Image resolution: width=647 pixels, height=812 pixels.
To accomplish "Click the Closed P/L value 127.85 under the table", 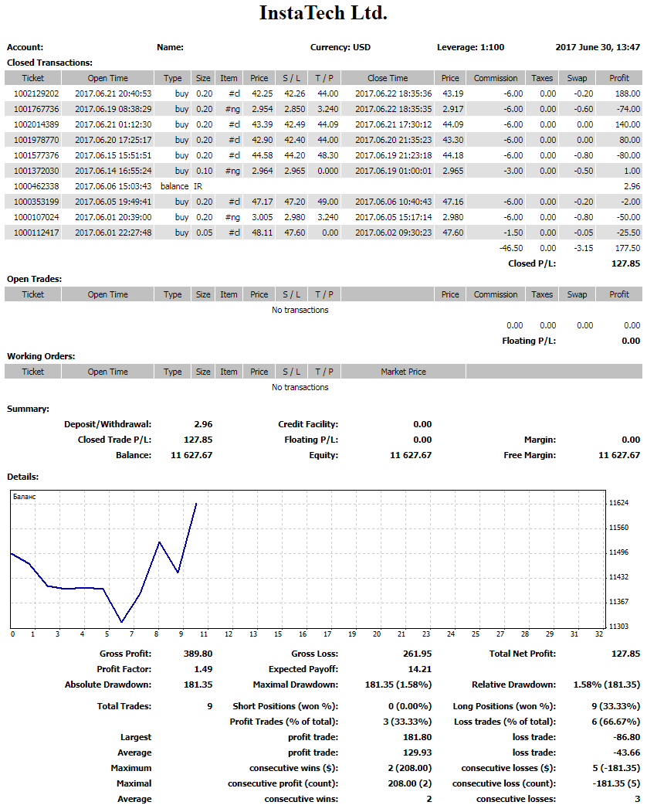I will click(x=626, y=263).
